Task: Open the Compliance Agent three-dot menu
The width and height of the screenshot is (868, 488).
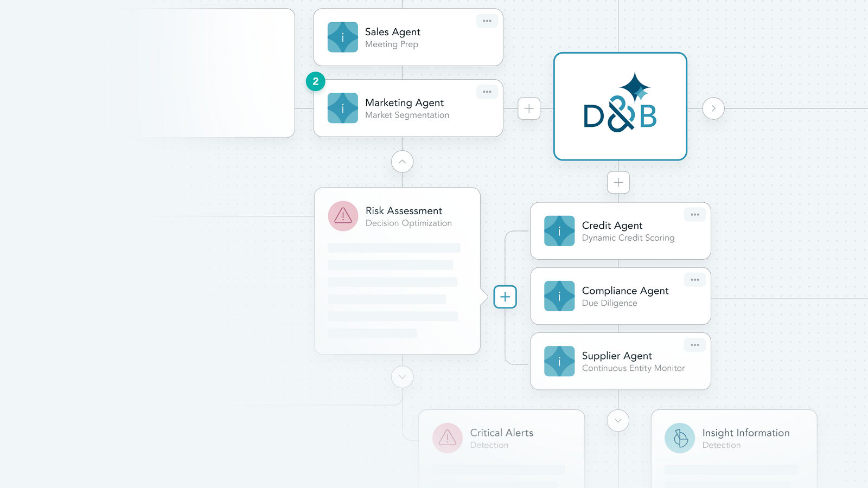Action: pos(695,280)
